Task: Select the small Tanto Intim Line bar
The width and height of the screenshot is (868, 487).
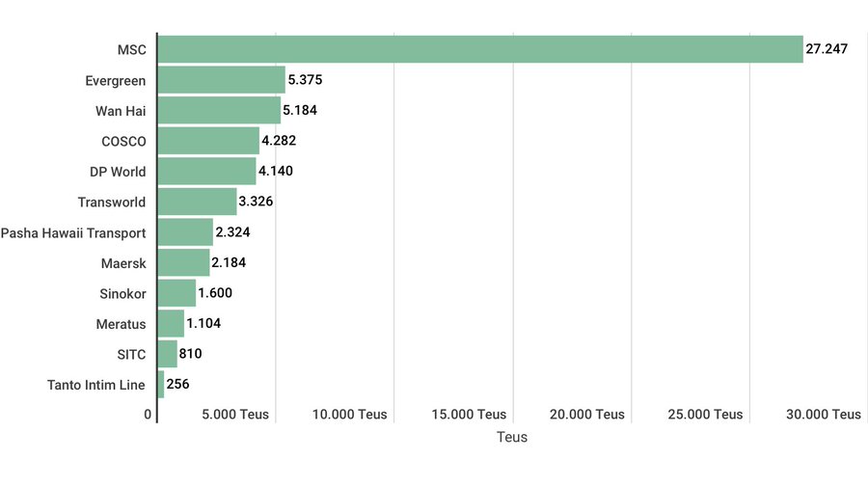Action: 161,385
